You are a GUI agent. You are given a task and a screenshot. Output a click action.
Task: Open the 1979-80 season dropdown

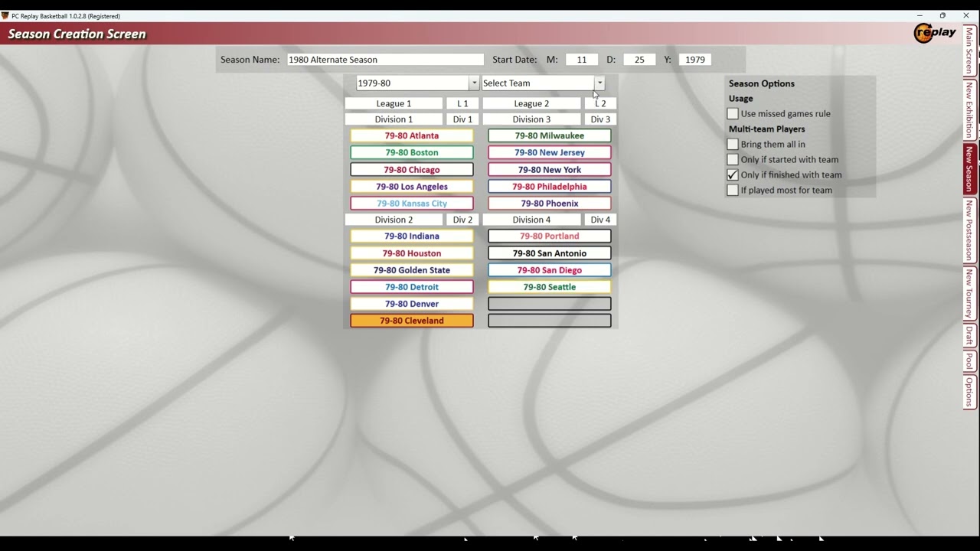(x=474, y=83)
